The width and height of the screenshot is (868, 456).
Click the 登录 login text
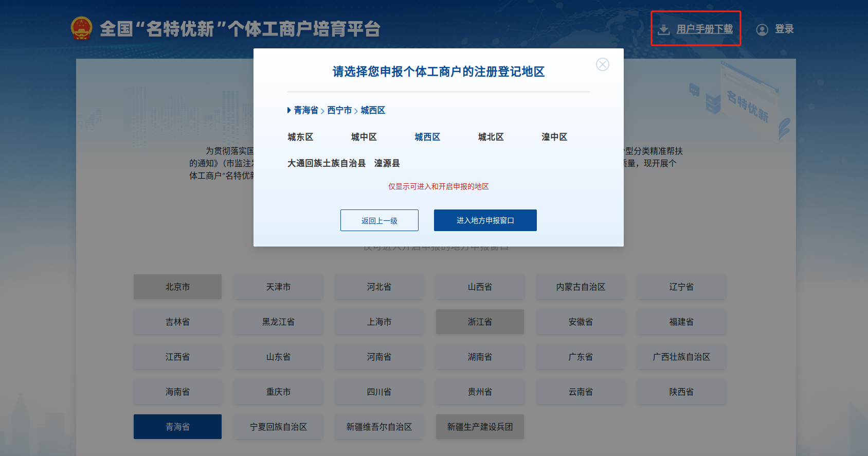784,29
